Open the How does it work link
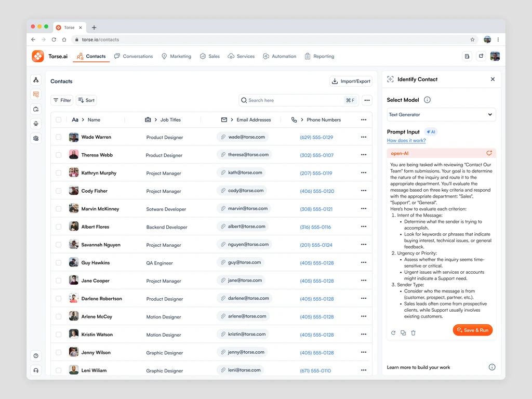 (406, 140)
